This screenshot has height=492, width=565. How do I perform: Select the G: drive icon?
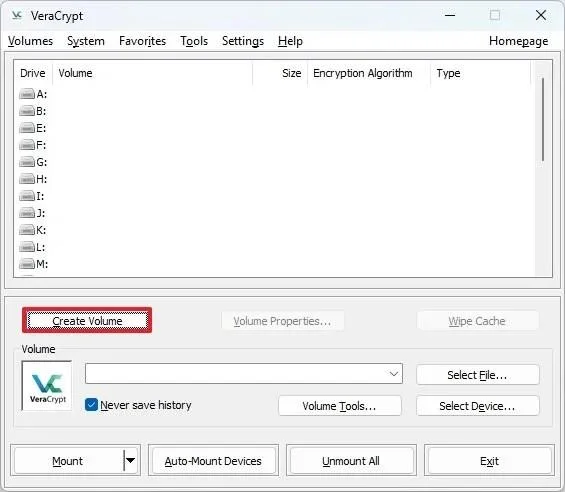coord(27,162)
